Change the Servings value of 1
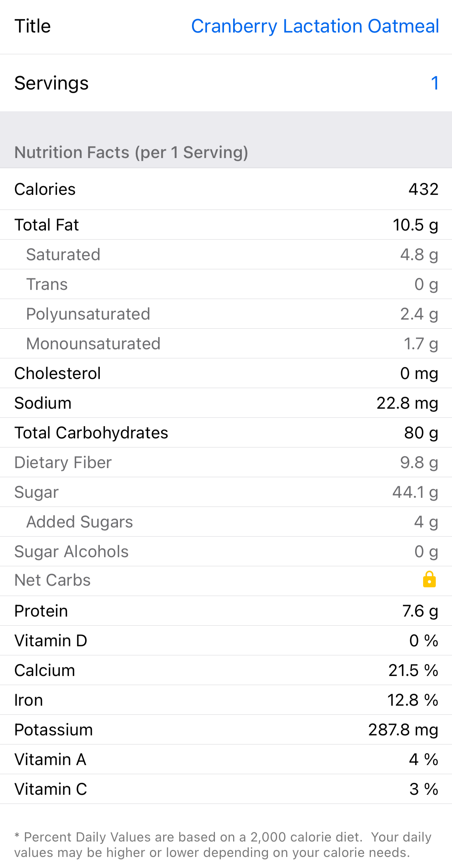This screenshot has width=452, height=868. click(434, 83)
